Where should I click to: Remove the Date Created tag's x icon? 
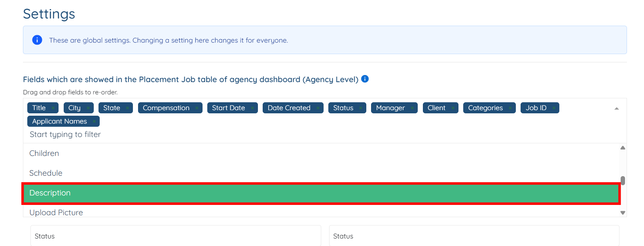click(318, 108)
